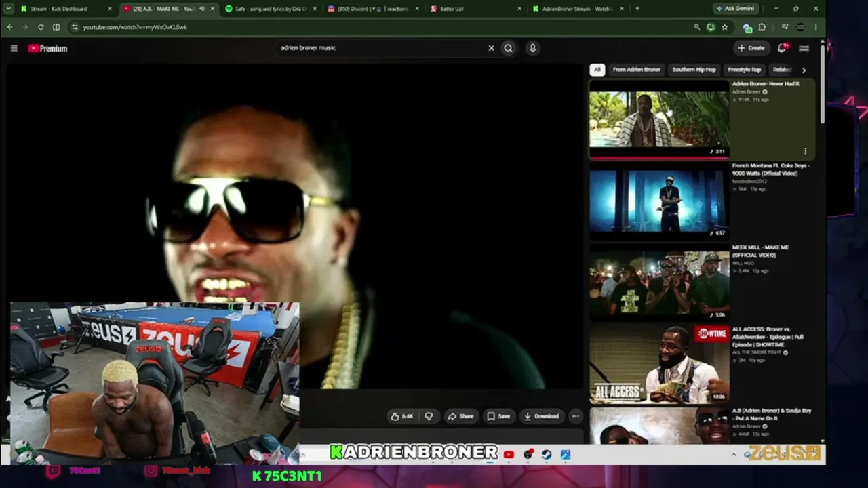The width and height of the screenshot is (868, 488).
Task: Close the Batter Up! tab
Action: tap(520, 9)
